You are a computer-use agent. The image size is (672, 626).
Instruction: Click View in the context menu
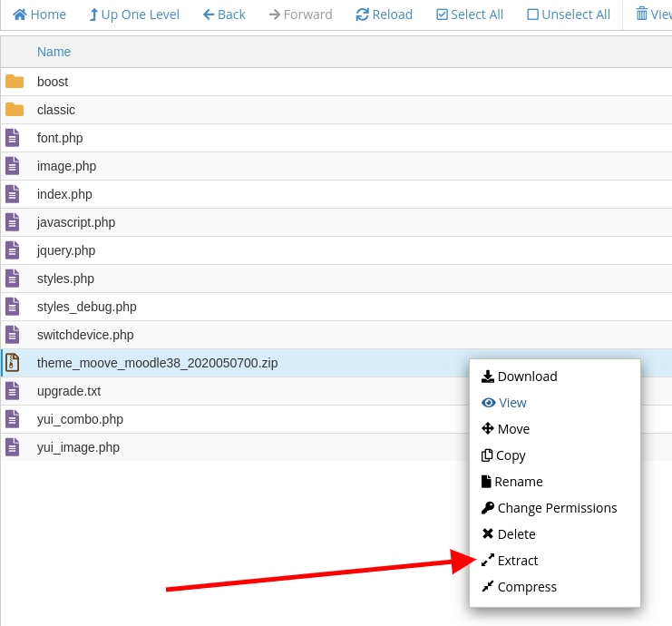(x=511, y=403)
